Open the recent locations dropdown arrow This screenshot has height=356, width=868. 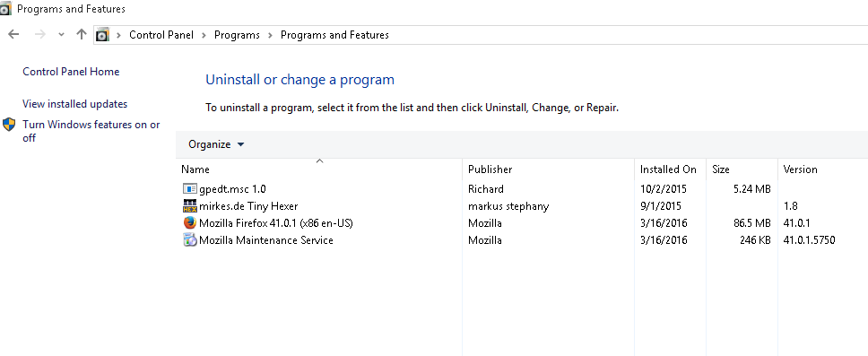tap(62, 35)
